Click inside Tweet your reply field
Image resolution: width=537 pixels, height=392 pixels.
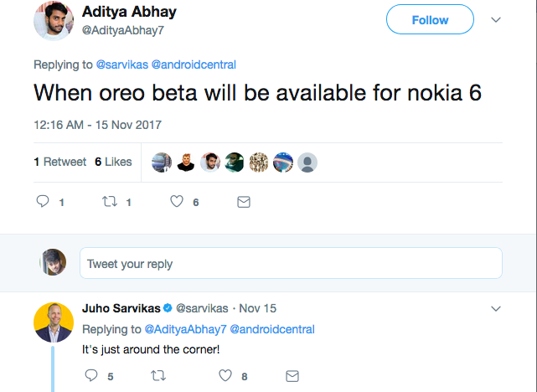[x=291, y=263]
